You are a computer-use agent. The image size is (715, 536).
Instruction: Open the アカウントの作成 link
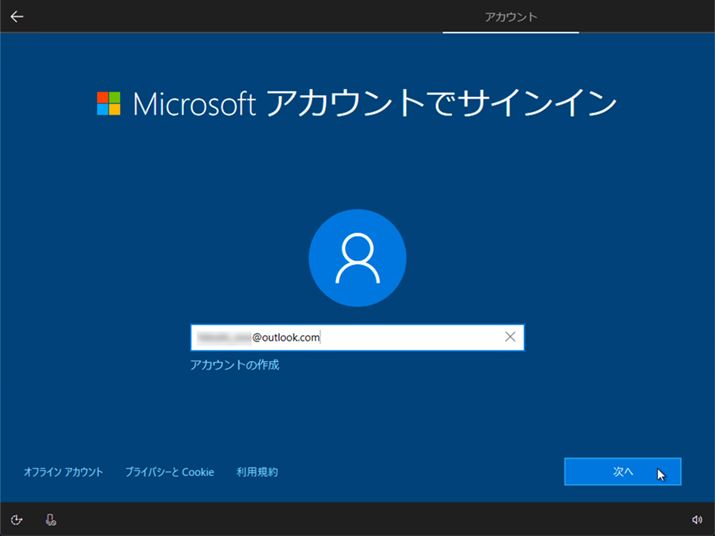point(234,365)
